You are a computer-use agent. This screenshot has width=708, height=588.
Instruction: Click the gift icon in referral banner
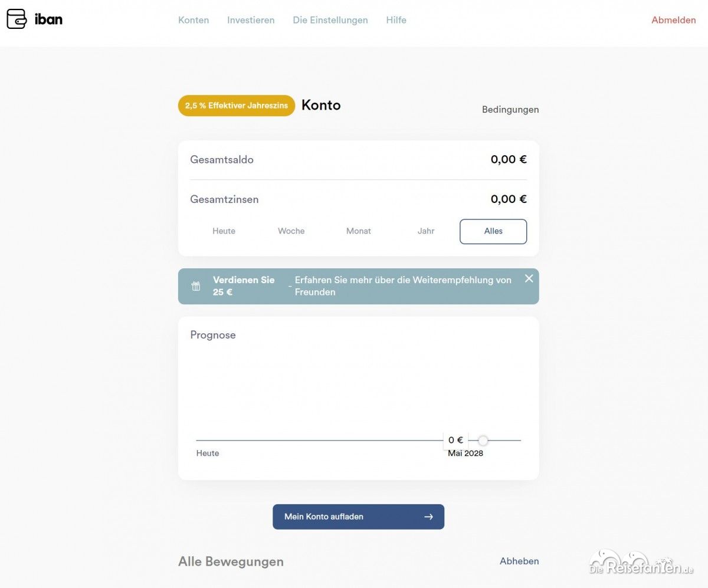pos(196,286)
